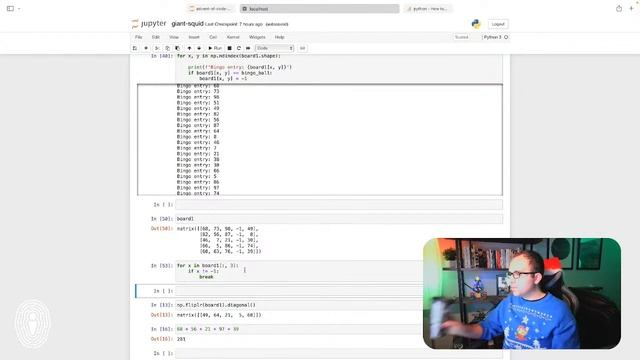Viewport: 640px width, 360px height.
Task: Open the Help menu
Action: click(280, 37)
